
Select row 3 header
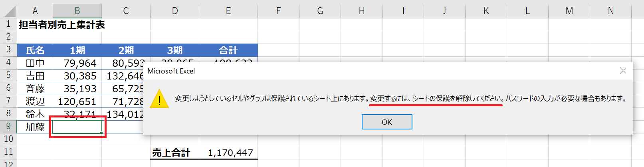(x=8, y=50)
